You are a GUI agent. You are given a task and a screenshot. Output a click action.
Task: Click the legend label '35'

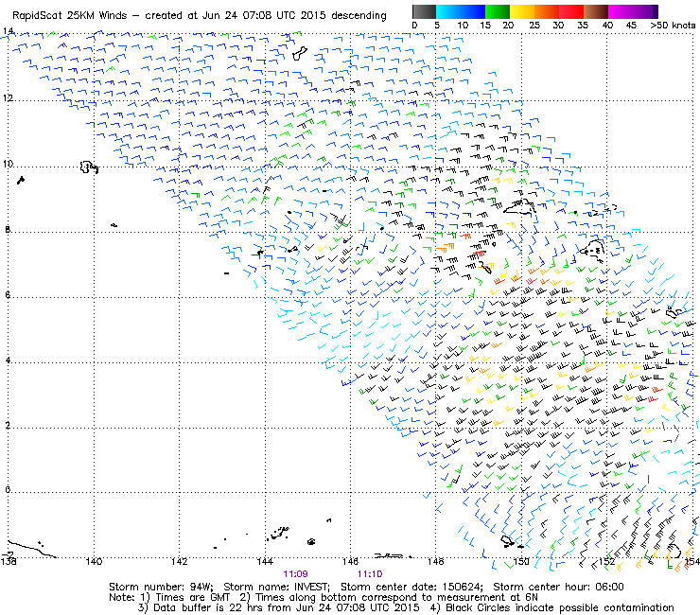coord(583,26)
